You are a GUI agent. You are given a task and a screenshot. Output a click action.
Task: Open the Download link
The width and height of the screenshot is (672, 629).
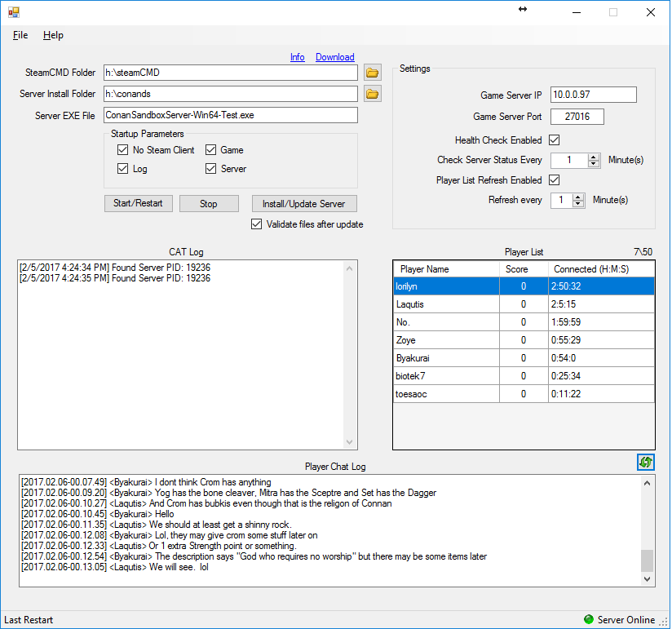click(x=334, y=57)
